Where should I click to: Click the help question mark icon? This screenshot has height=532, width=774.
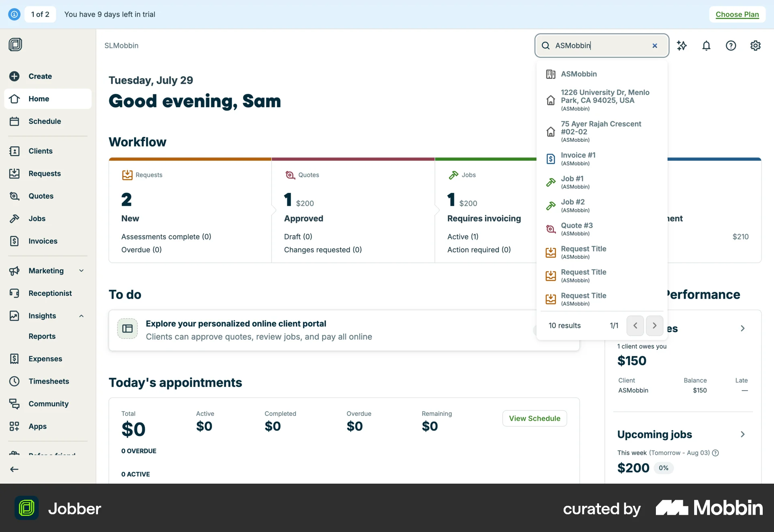point(731,46)
